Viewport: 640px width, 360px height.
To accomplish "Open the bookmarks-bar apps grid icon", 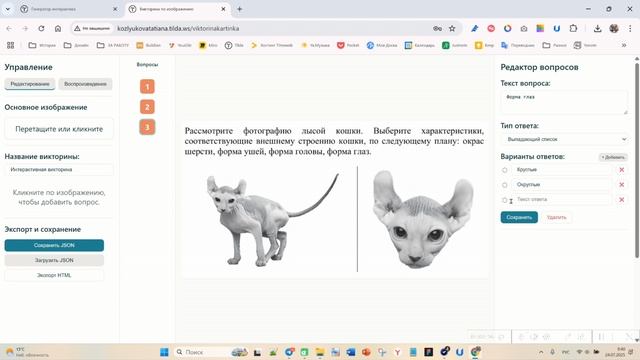I will (11, 45).
